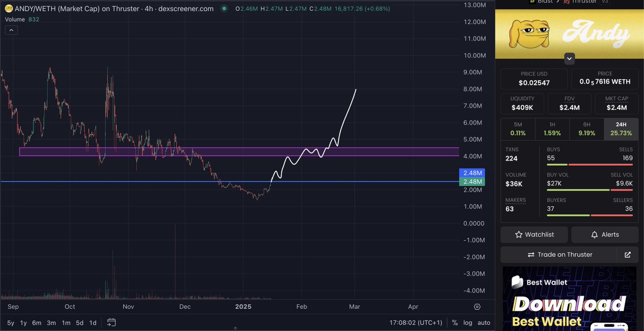Click the 2025 time axis label

click(243, 307)
